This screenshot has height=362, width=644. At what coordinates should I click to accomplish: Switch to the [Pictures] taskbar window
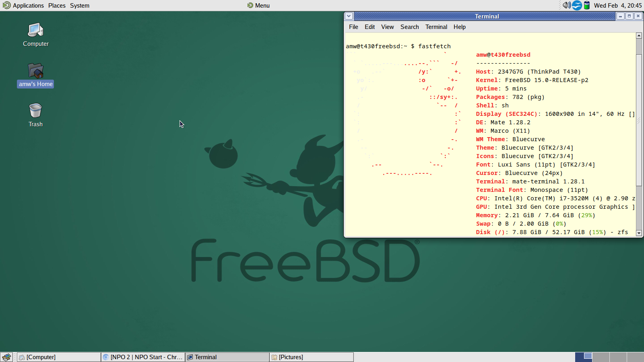pyautogui.click(x=311, y=357)
